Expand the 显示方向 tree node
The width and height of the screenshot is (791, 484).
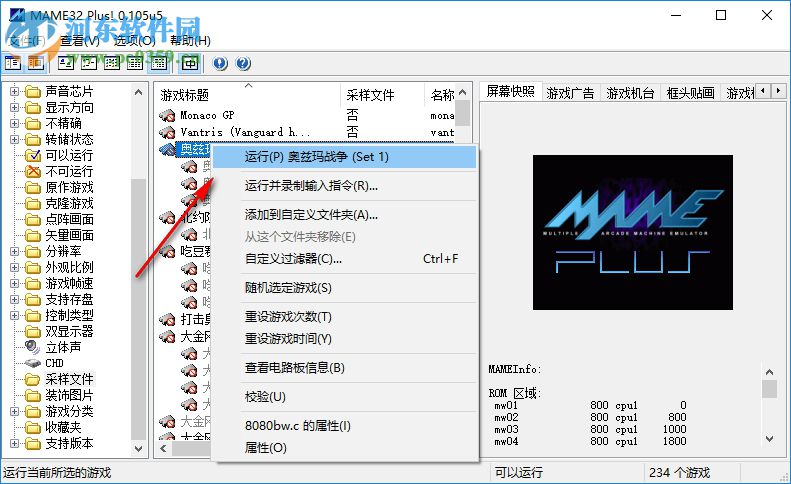click(x=14, y=107)
